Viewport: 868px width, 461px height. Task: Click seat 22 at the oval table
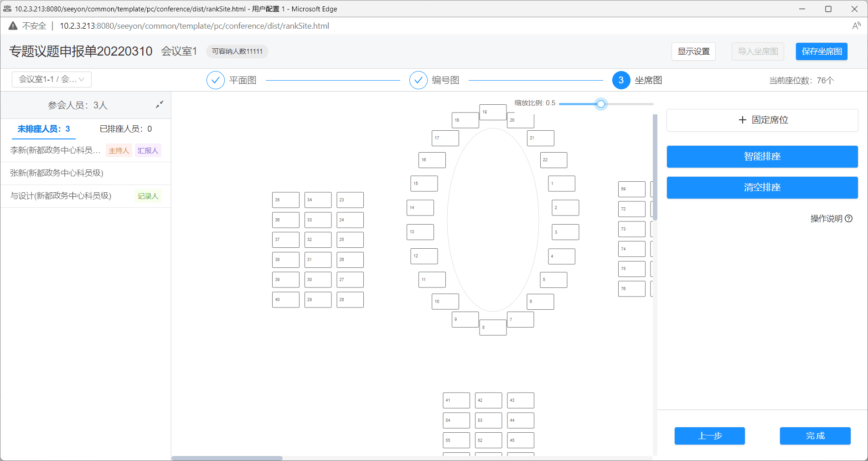[x=553, y=160]
